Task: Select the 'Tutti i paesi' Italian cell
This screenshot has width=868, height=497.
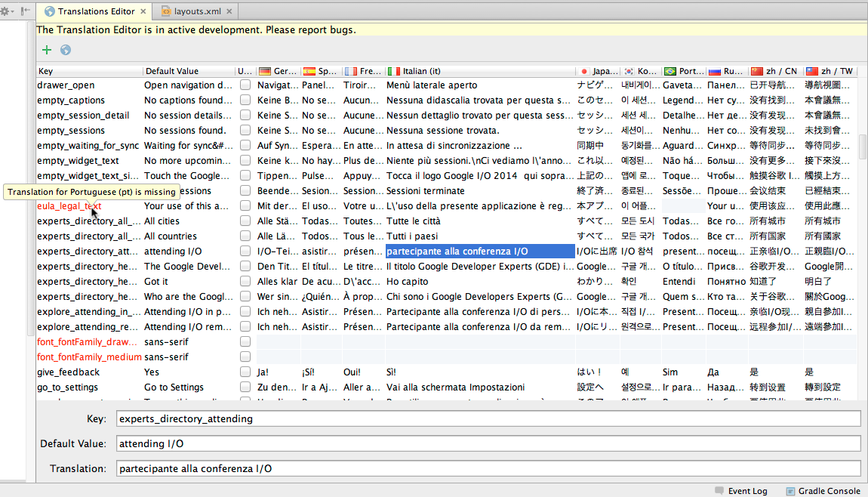Action: [480, 236]
